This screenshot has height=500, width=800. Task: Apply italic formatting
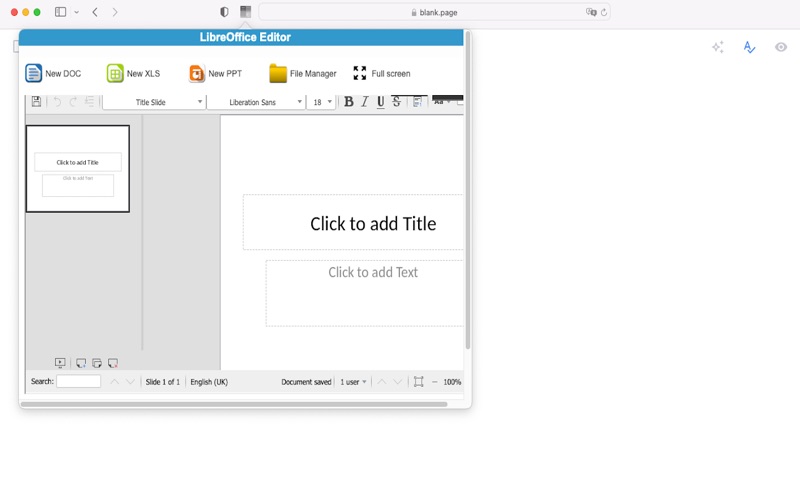tap(364, 102)
